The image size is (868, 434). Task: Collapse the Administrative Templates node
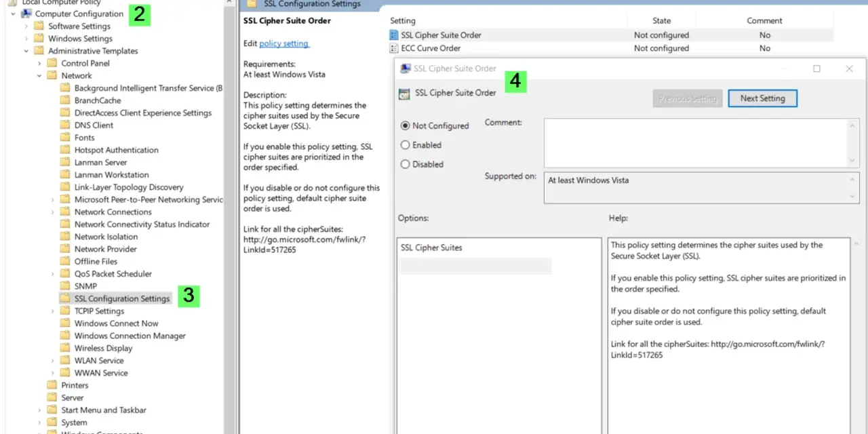click(26, 51)
